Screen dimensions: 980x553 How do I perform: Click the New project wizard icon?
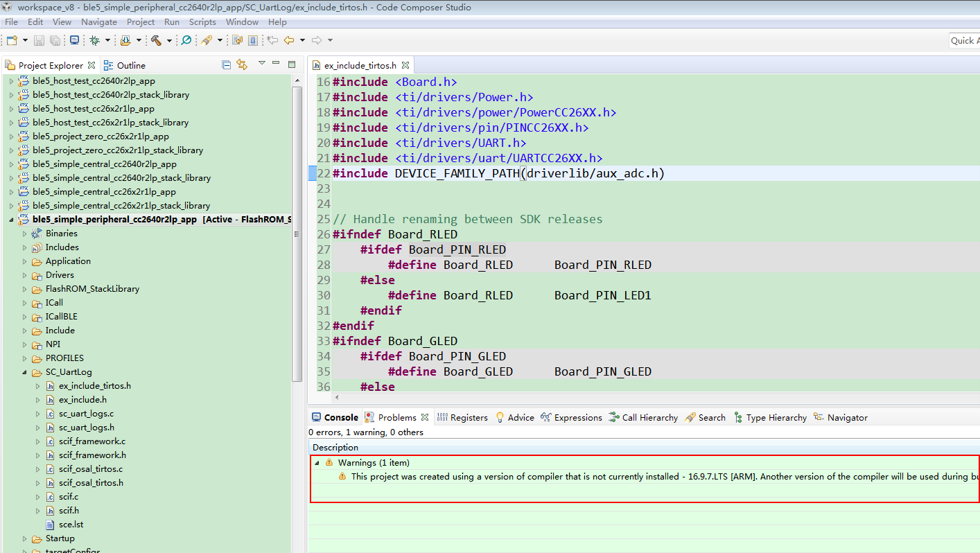tap(12, 40)
